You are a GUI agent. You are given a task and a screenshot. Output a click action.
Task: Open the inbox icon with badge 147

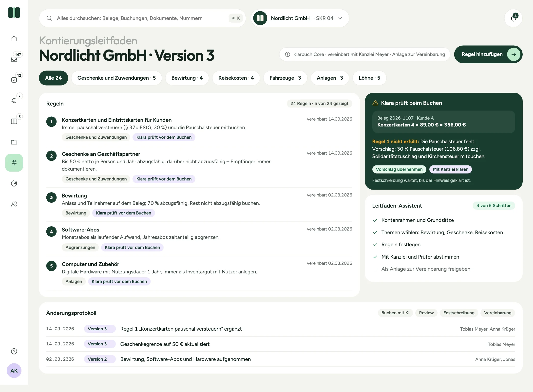tap(14, 59)
